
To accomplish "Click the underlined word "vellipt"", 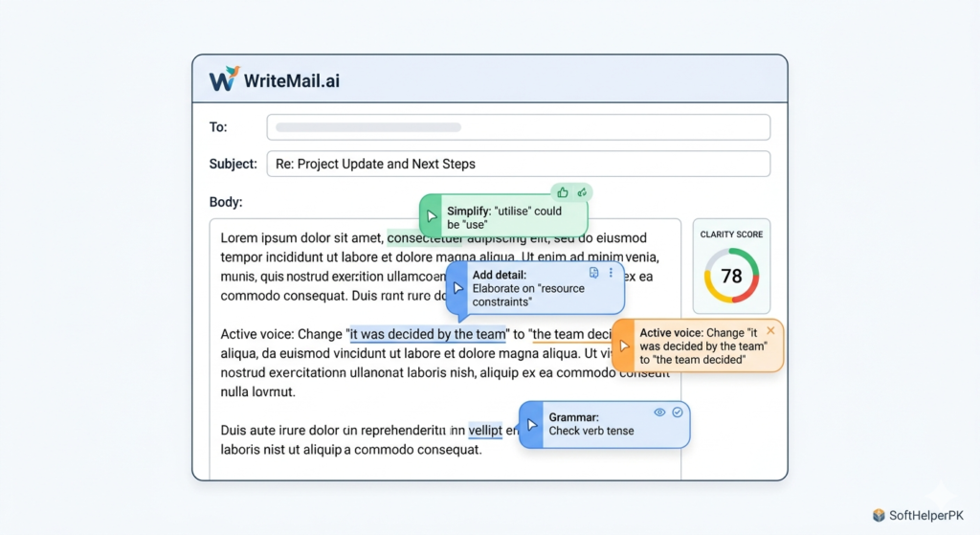I will (485, 430).
